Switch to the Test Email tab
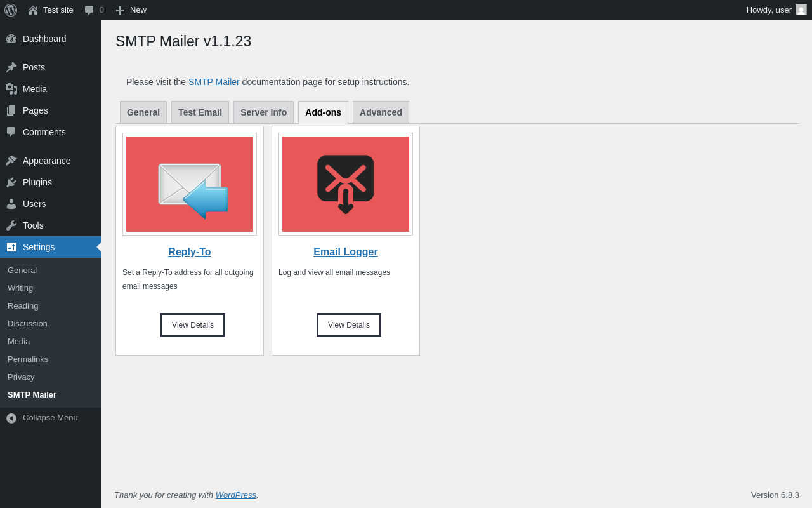 pyautogui.click(x=200, y=112)
